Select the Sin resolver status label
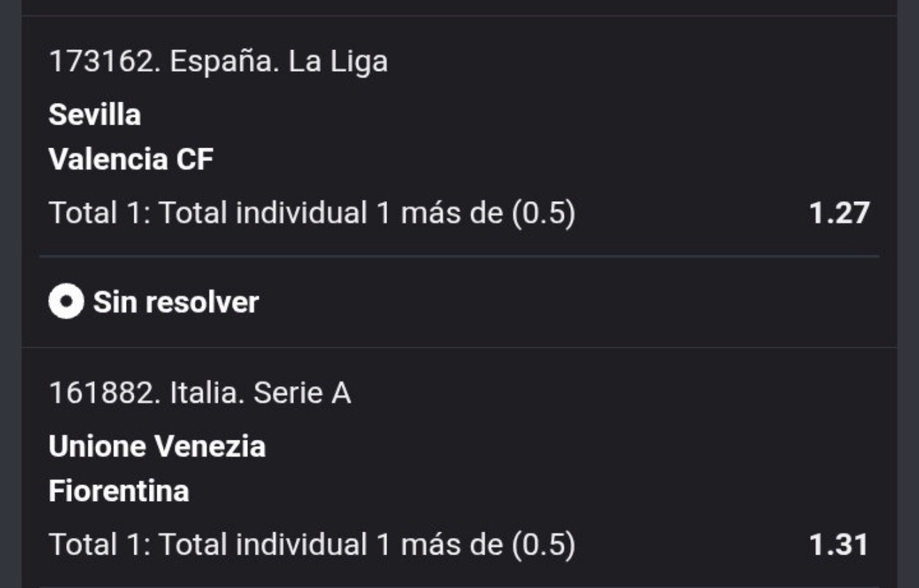This screenshot has width=919, height=588. coord(176,302)
